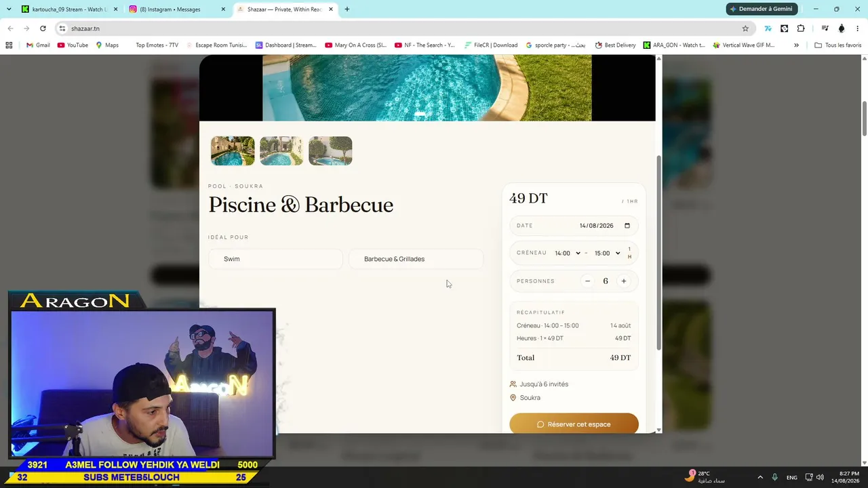
Task: Open the media controls toolbar icon
Action: tap(825, 28)
